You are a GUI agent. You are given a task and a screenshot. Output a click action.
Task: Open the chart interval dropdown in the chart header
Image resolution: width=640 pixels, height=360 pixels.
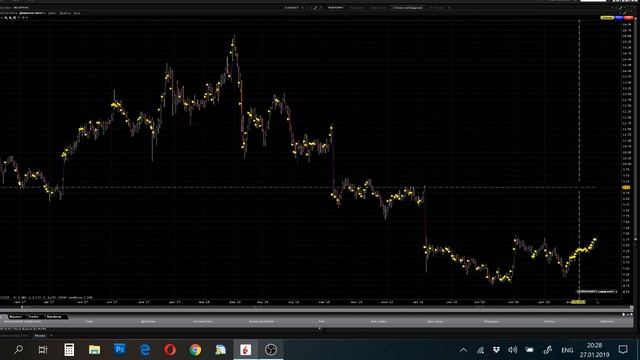point(32,13)
